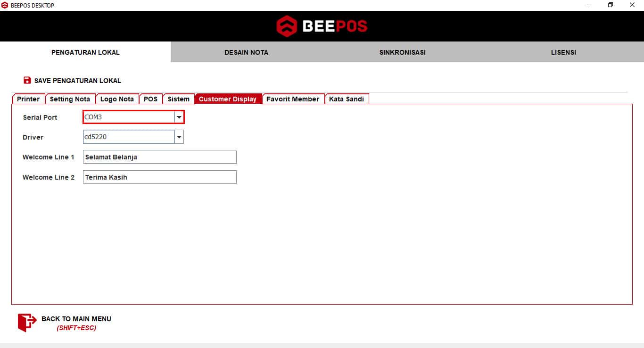This screenshot has width=644, height=348.
Task: Click the Welcome Line 2 input field
Action: 160,177
